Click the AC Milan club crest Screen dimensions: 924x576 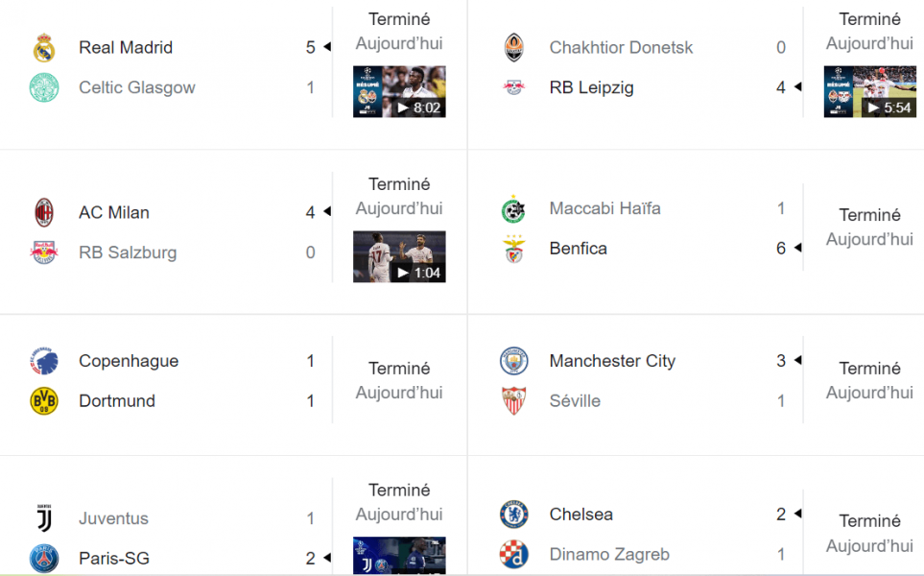click(44, 212)
